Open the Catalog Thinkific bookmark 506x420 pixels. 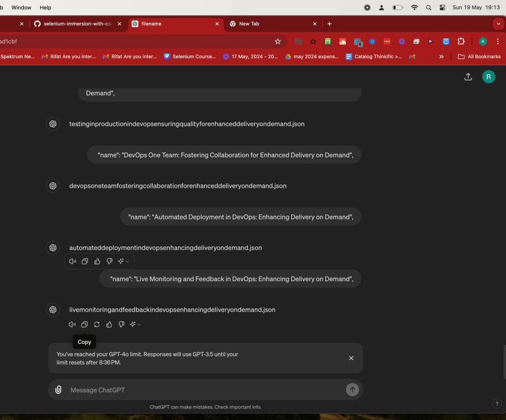click(374, 56)
